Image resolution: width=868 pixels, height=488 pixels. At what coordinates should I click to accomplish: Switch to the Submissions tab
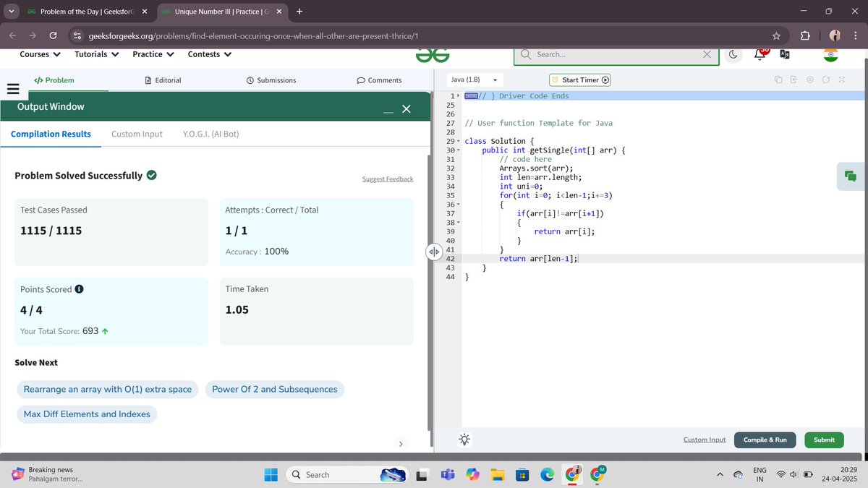click(271, 80)
